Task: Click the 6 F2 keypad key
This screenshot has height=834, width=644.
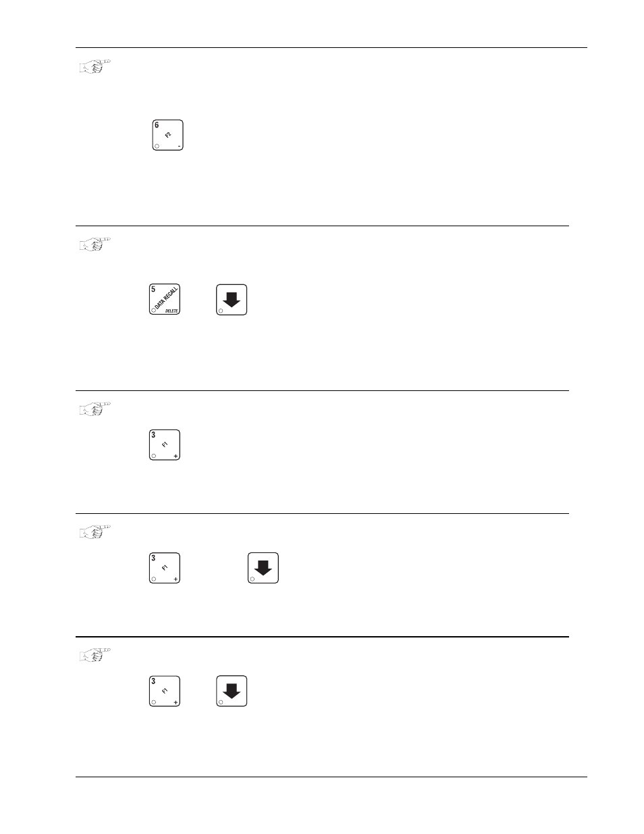Action: click(168, 135)
